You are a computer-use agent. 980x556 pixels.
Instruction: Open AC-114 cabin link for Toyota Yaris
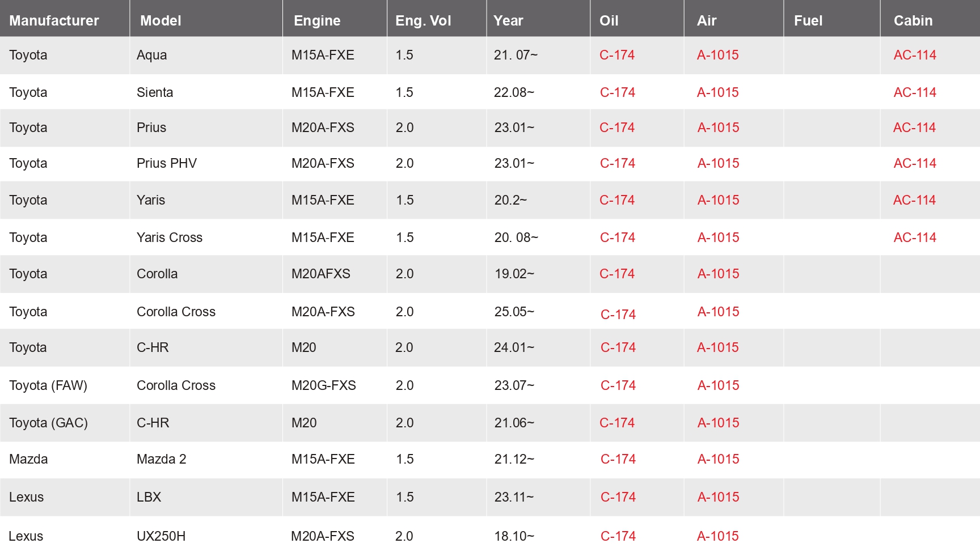coord(915,200)
